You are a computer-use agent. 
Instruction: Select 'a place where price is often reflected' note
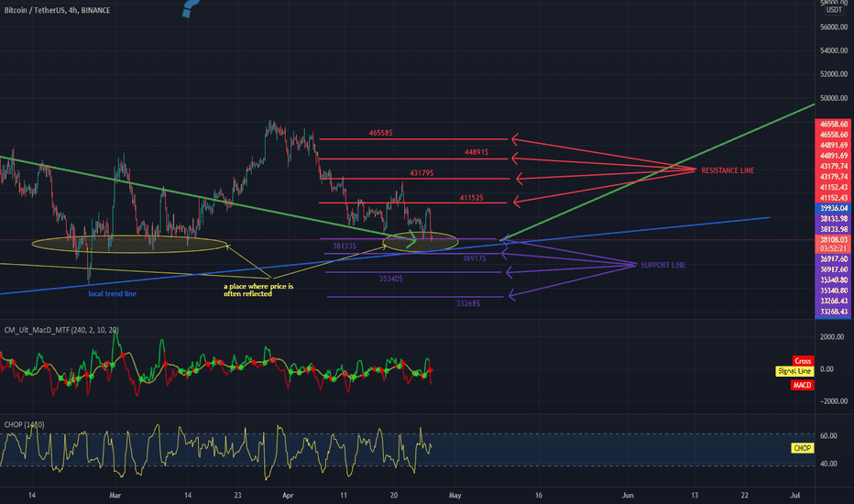point(258,290)
